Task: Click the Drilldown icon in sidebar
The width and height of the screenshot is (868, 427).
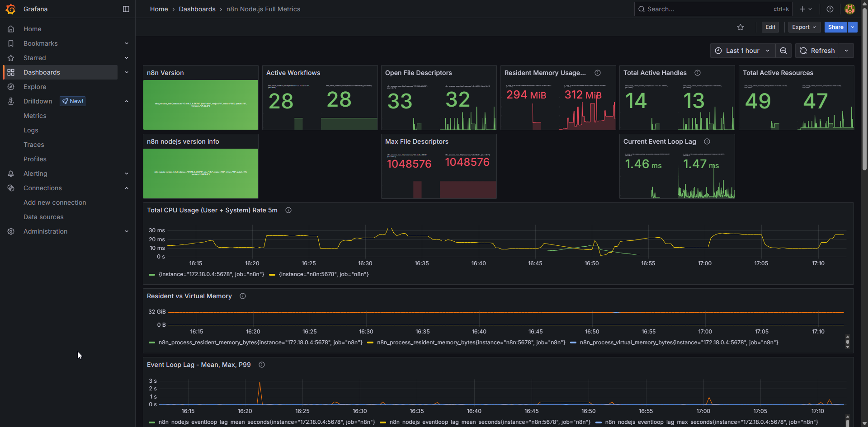Action: pyautogui.click(x=11, y=101)
